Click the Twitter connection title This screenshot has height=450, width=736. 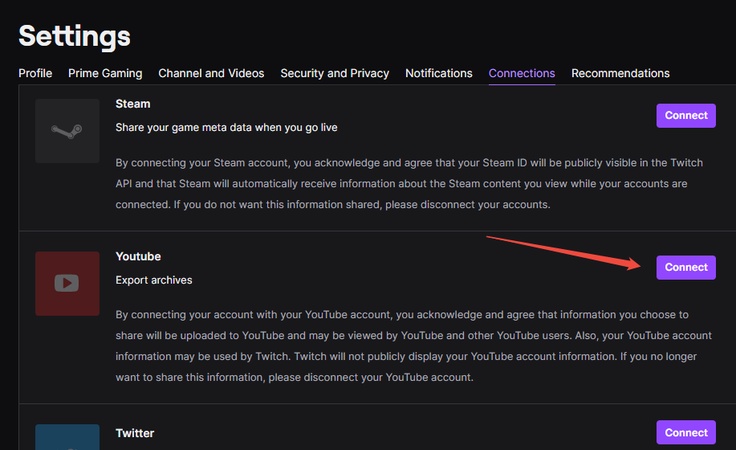pos(135,433)
